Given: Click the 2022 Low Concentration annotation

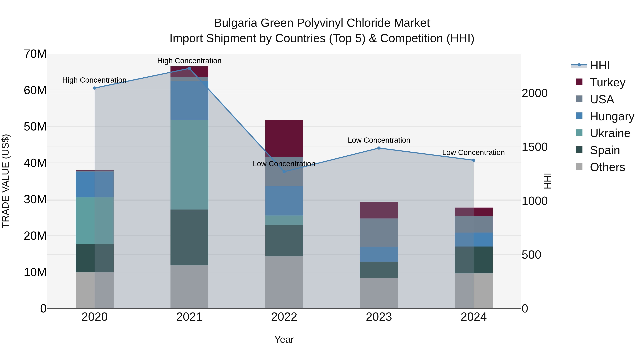Looking at the screenshot, I should click(x=284, y=164).
